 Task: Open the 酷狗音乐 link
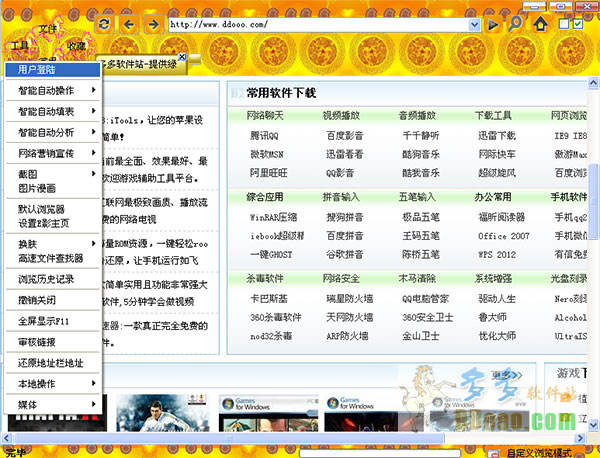pos(421,154)
